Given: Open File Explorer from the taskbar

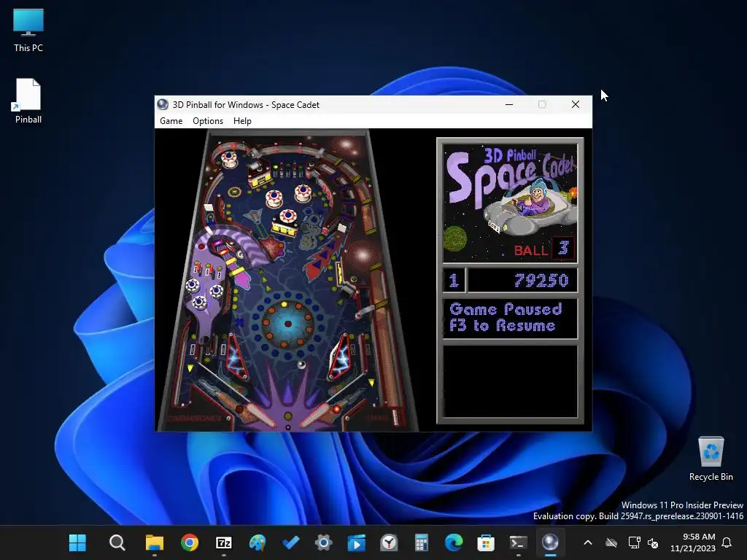Looking at the screenshot, I should [155, 542].
